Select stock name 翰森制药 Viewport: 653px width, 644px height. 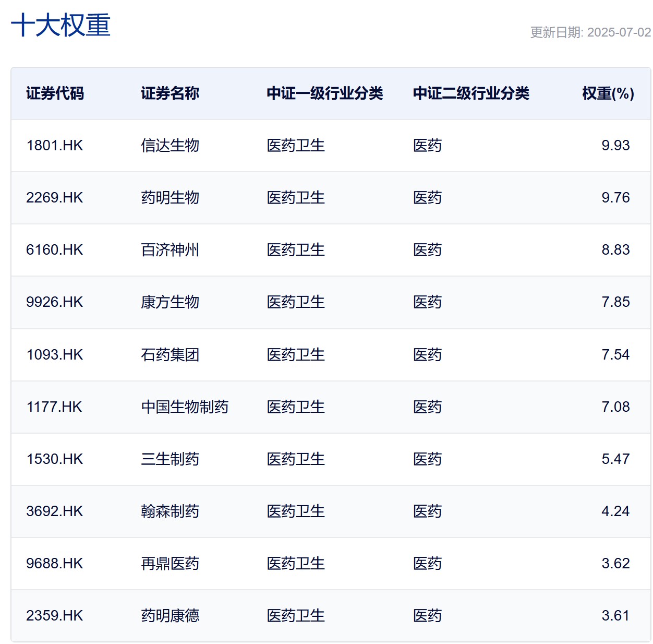point(170,511)
